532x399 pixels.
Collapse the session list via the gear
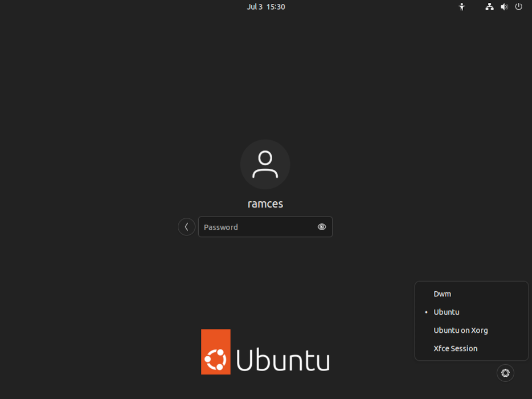point(505,373)
